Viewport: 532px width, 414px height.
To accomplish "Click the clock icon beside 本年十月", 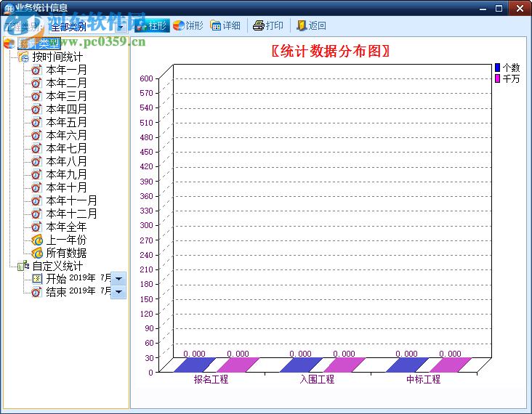I will pyautogui.click(x=36, y=187).
